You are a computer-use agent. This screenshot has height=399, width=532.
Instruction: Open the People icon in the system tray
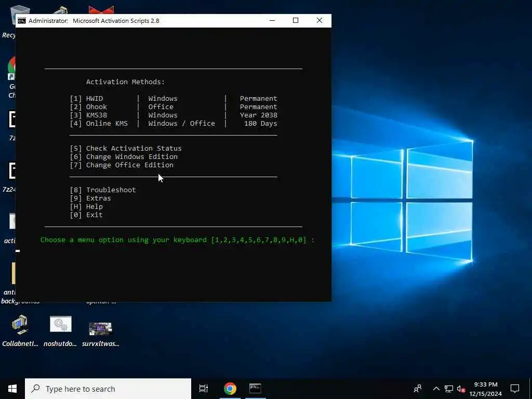click(418, 389)
